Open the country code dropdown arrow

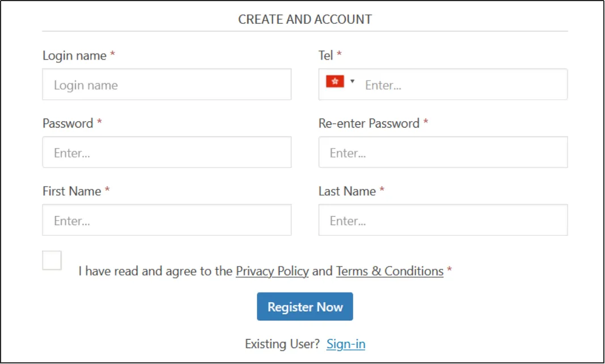[x=352, y=82]
